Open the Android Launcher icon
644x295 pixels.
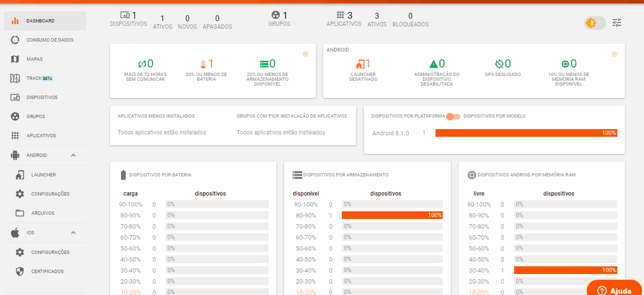coord(20,175)
